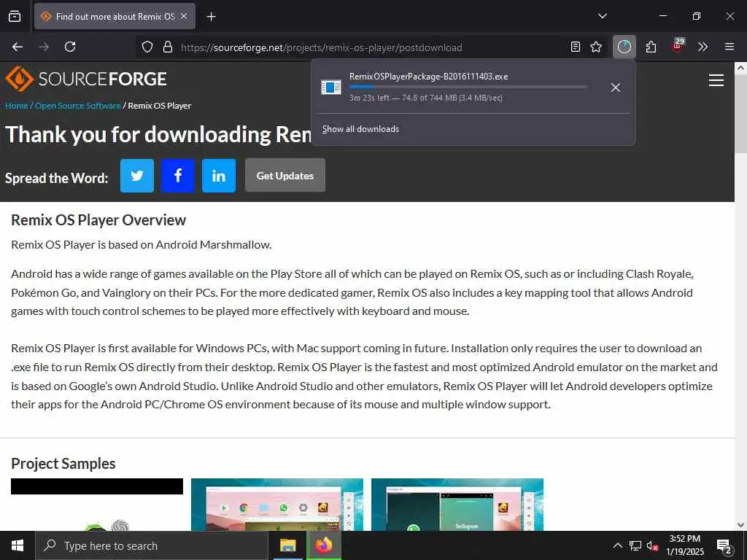Click the vertical scrollbar thumb

tap(740, 114)
